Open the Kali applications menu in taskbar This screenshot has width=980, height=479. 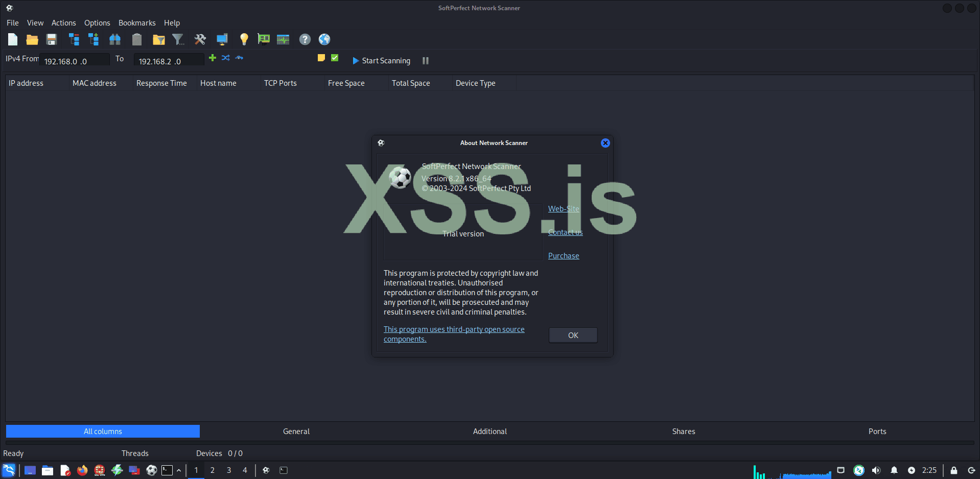point(9,470)
